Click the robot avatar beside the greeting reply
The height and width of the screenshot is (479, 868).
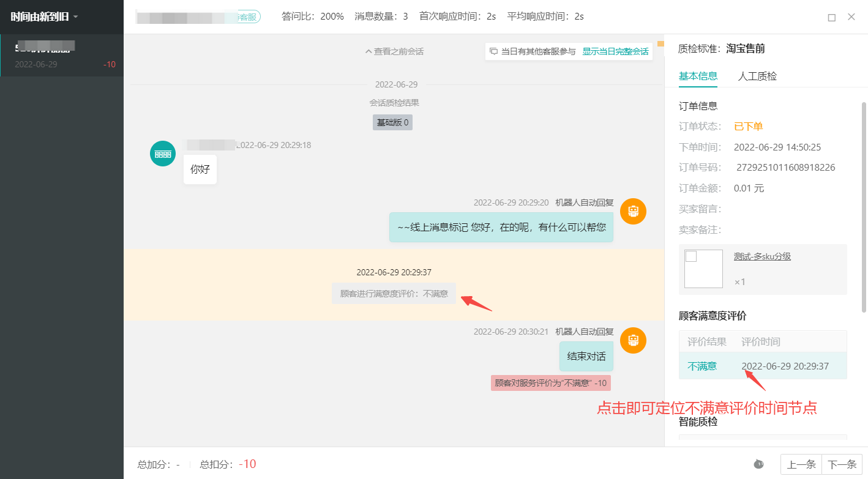pyautogui.click(x=633, y=211)
